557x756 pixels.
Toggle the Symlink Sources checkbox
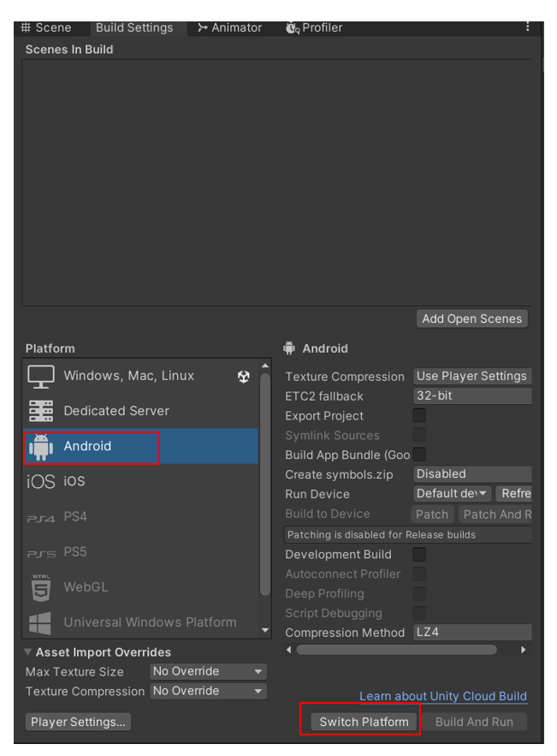click(419, 435)
